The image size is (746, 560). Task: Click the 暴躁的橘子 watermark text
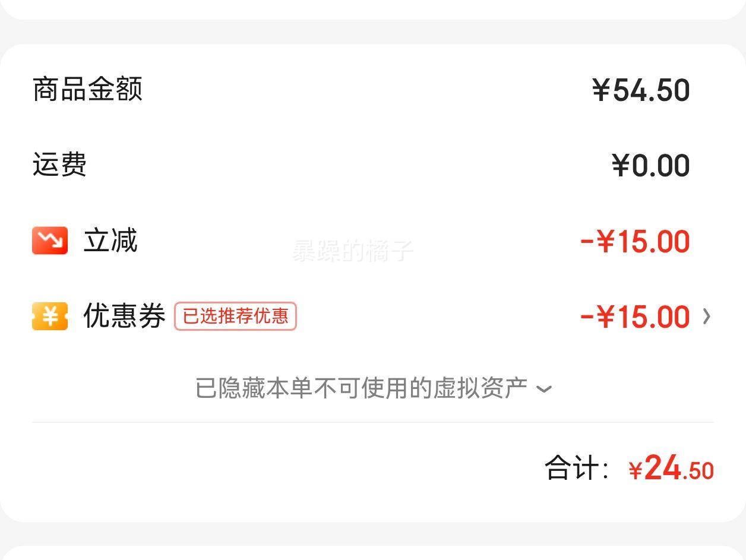click(x=352, y=251)
